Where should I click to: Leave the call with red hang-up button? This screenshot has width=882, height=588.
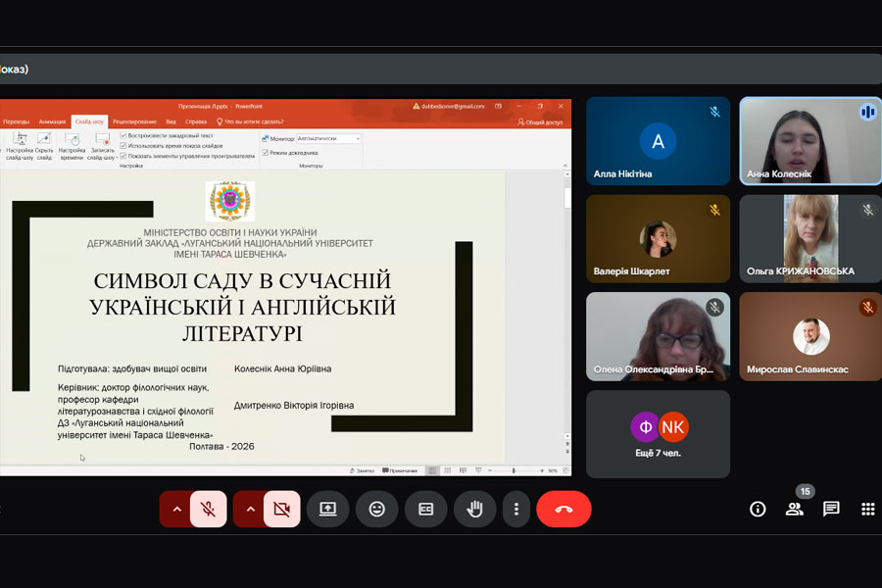point(563,509)
